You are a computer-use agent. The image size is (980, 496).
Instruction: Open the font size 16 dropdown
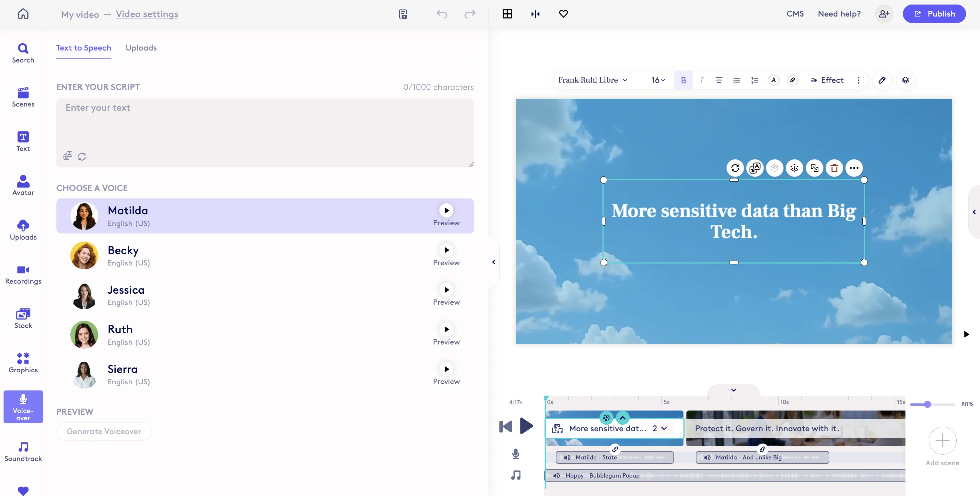[x=658, y=80]
